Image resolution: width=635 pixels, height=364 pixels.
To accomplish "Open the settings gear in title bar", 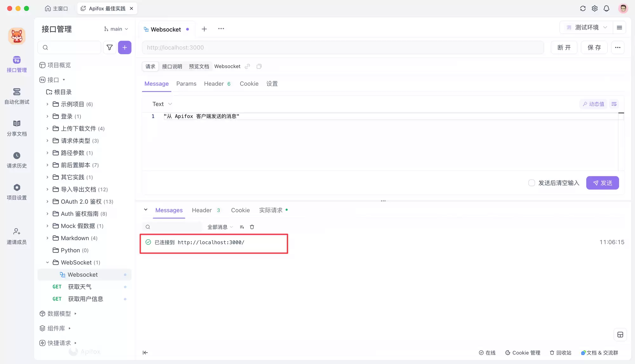I will (595, 9).
